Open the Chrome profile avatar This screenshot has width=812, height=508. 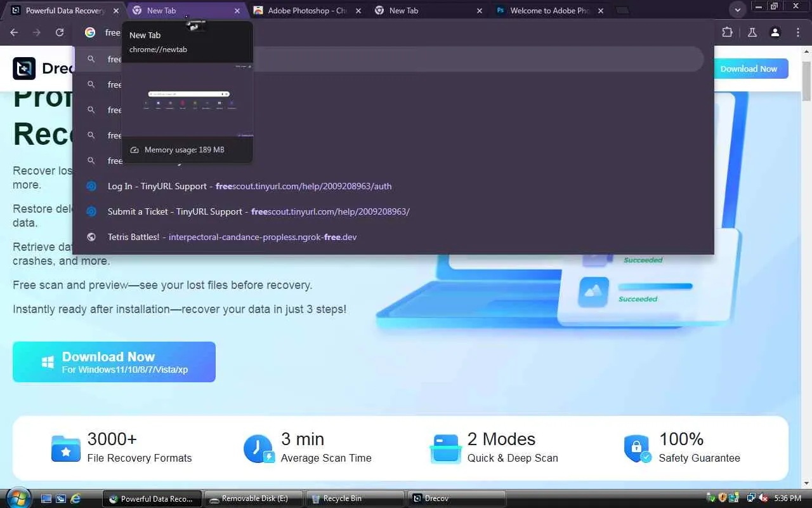775,32
